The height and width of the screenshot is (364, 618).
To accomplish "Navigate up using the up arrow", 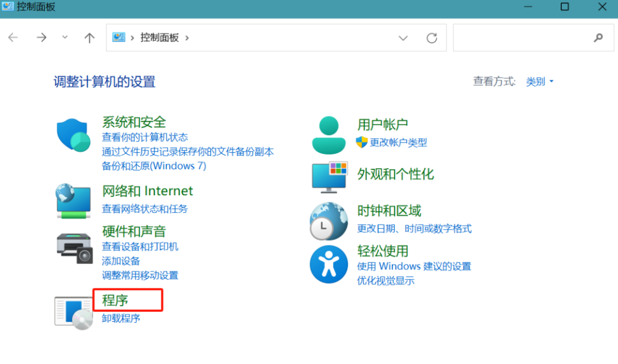I will click(x=89, y=37).
